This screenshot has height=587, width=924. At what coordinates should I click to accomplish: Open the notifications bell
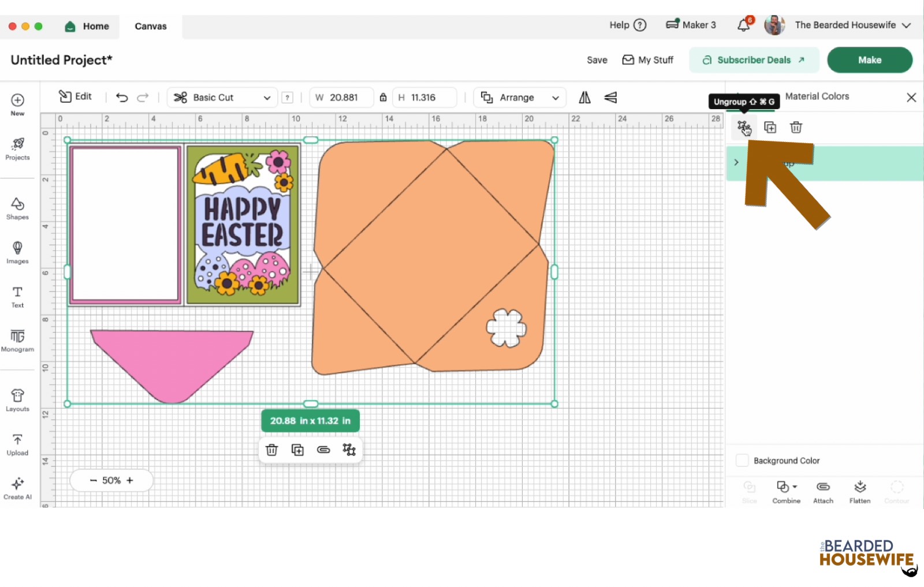click(x=744, y=25)
